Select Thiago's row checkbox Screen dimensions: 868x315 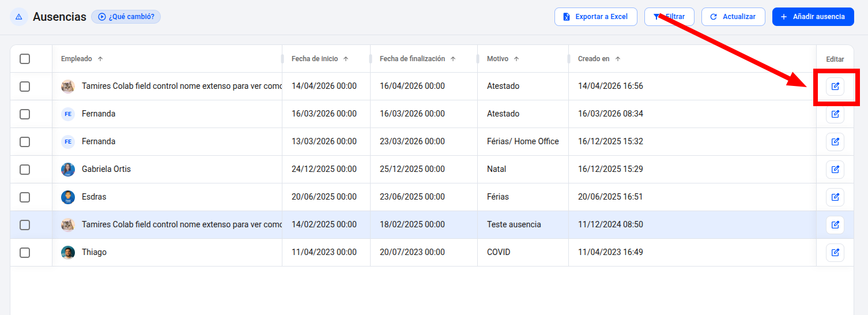pos(25,253)
